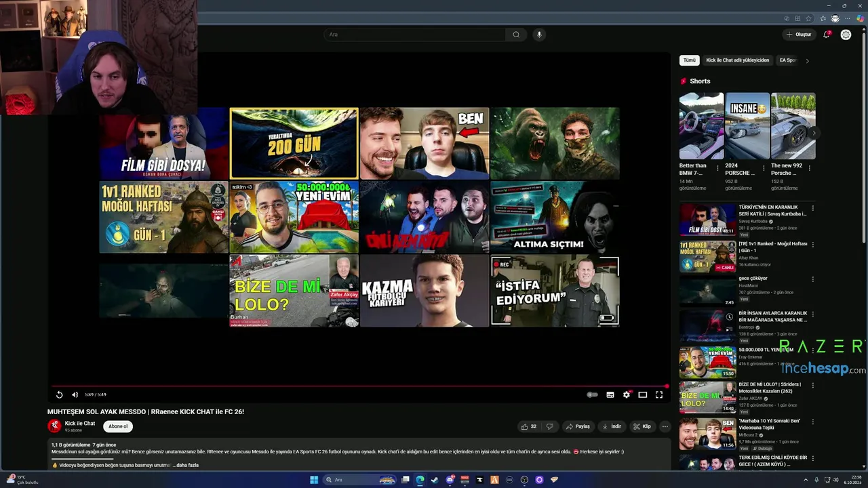Open options for 50.000.000 TL Yeni Evim

[x=812, y=350]
